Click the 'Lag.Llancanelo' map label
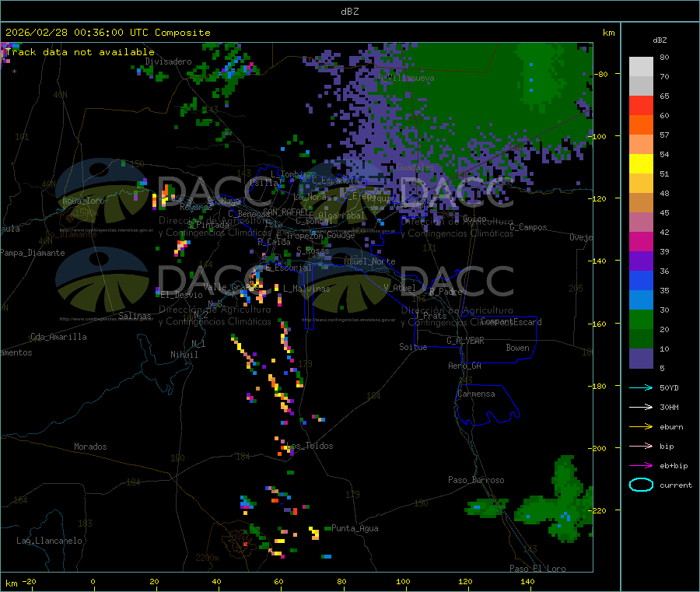 click(49, 541)
